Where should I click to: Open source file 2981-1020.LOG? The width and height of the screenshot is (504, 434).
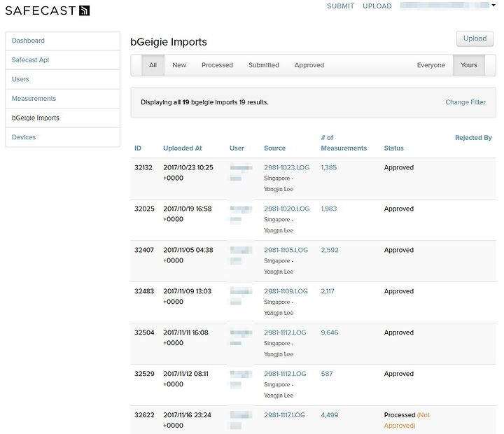tap(286, 209)
